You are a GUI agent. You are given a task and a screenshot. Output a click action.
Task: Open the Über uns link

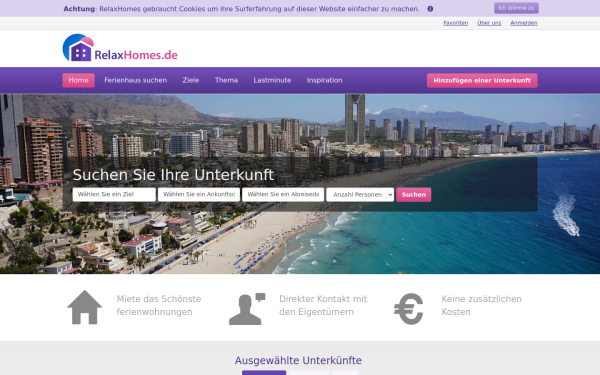pyautogui.click(x=489, y=23)
